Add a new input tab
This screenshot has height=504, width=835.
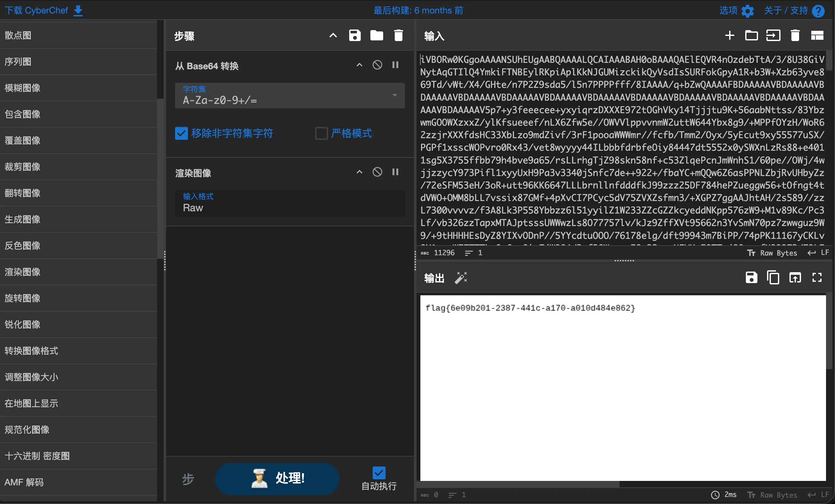pyautogui.click(x=729, y=36)
